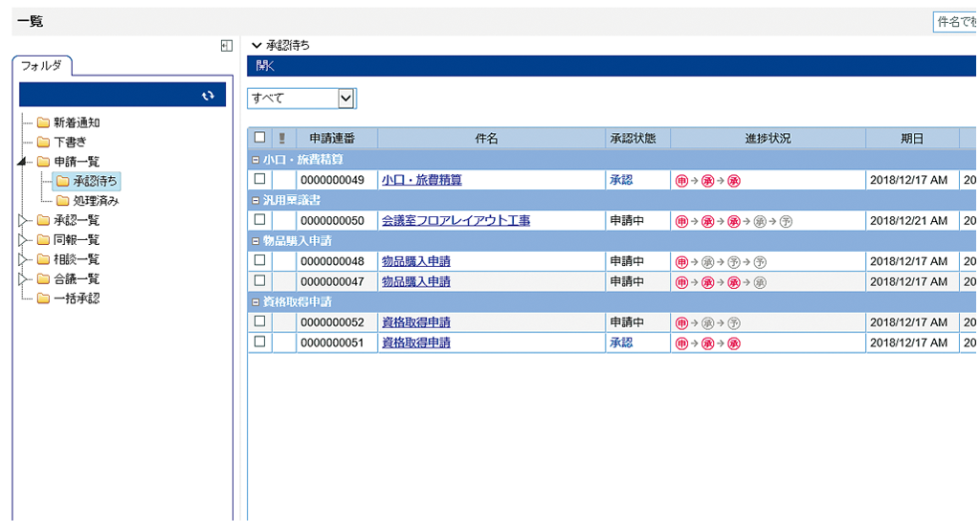Click the 0000000052 application number cell
Screen dimensions: 980x532
coord(337,322)
